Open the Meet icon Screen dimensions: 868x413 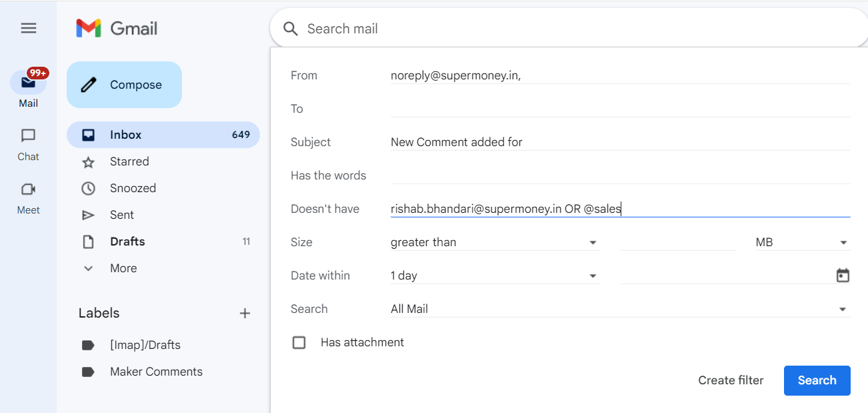pos(28,189)
